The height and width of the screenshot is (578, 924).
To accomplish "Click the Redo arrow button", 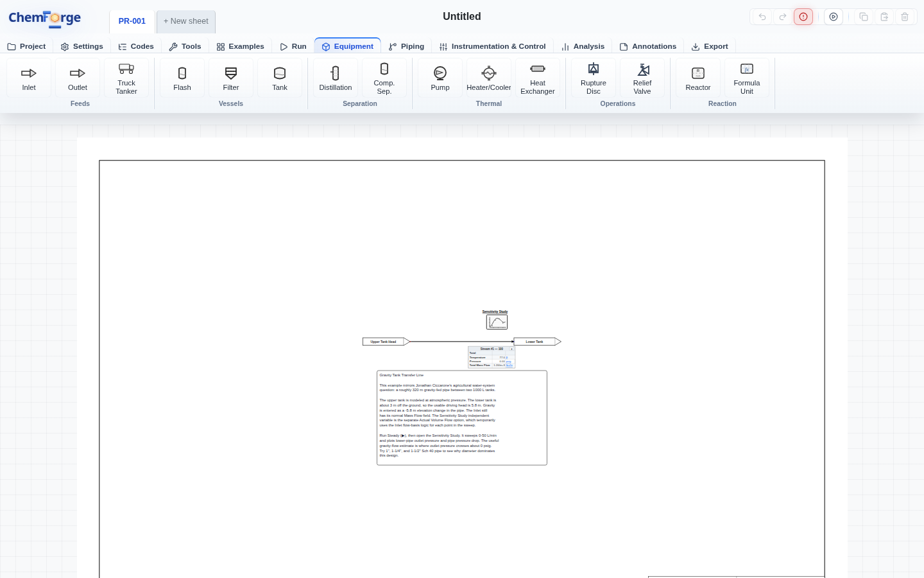I will tap(783, 17).
